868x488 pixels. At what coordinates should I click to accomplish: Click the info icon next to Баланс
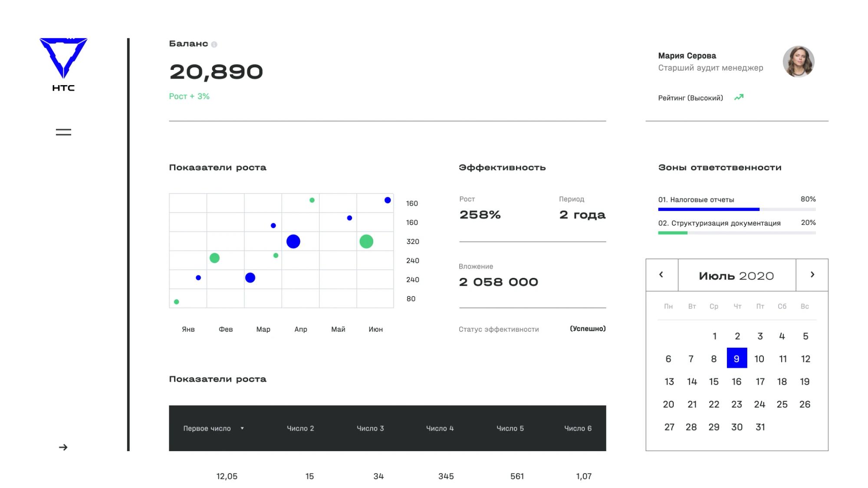pyautogui.click(x=214, y=44)
